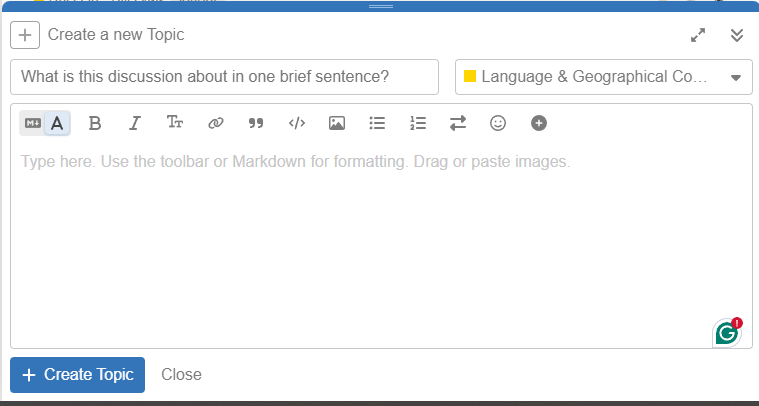Image resolution: width=759 pixels, height=406 pixels.
Task: Upload an image using the picture icon
Action: click(337, 123)
